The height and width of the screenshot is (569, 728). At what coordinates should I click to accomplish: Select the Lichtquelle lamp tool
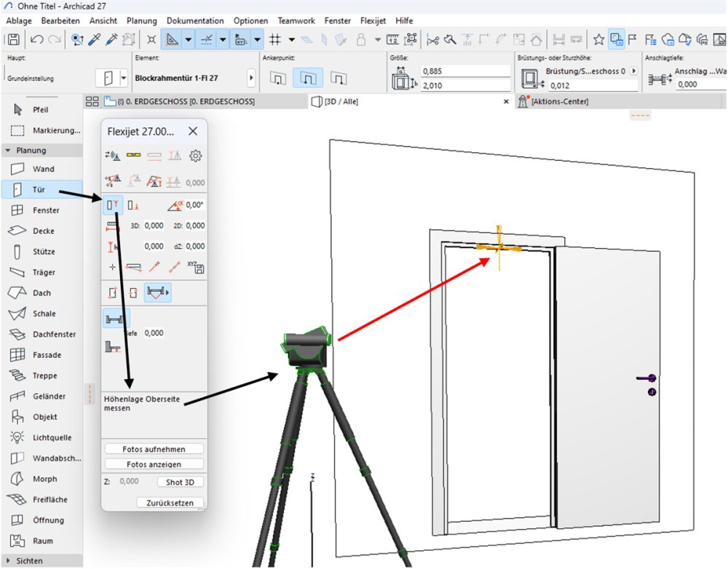(41, 437)
